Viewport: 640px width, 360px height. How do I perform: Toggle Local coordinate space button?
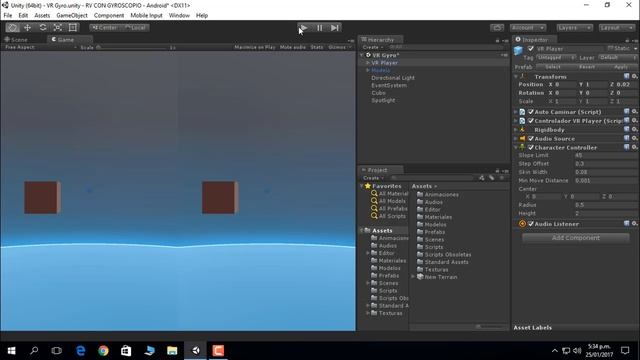coord(135,28)
